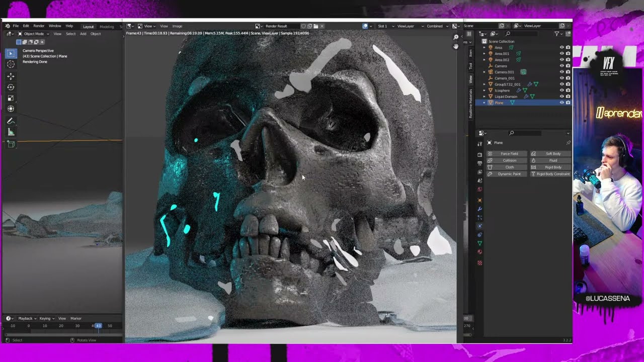Toggle render camera icon for Group5732_001
This screenshot has width=644, height=362.
click(568, 84)
